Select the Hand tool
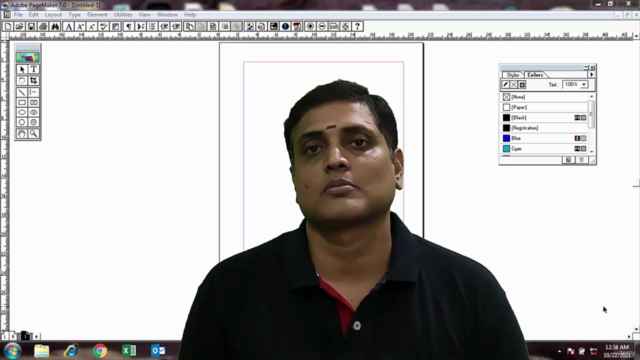Viewport: 640px width, 360px height. point(22,133)
